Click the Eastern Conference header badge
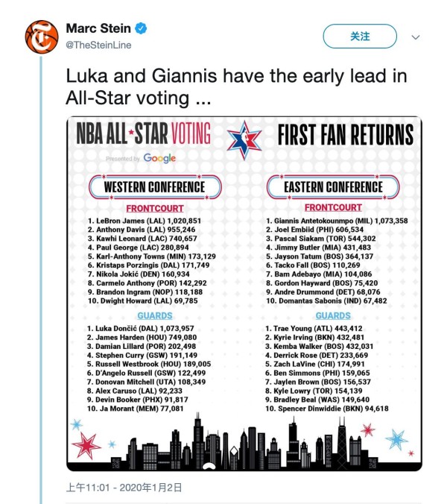Viewport: 447px width, 504px height. point(333,186)
